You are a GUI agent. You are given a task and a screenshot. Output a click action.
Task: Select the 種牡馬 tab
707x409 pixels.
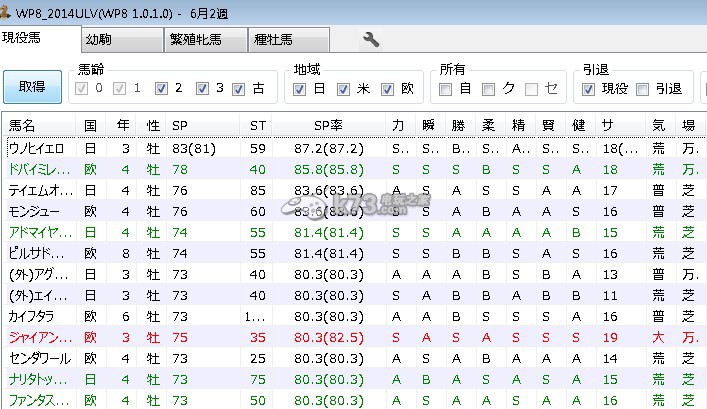pyautogui.click(x=287, y=40)
